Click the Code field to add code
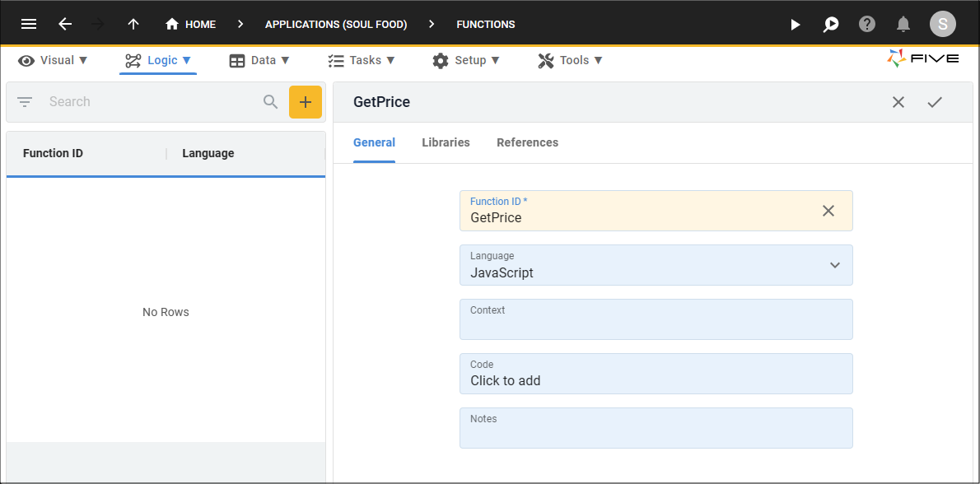 point(656,374)
